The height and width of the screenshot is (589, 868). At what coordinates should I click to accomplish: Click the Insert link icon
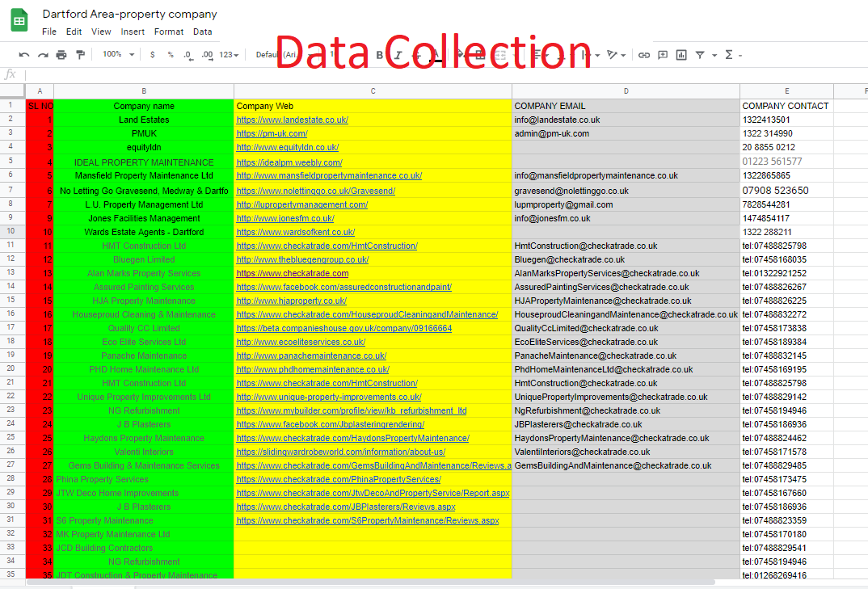tap(645, 54)
